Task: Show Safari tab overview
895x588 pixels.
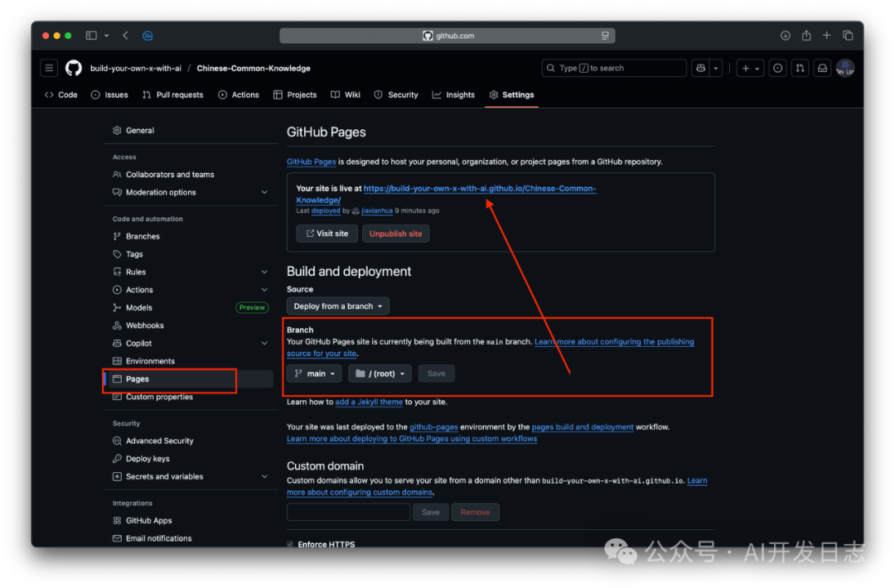Action: pyautogui.click(x=848, y=36)
